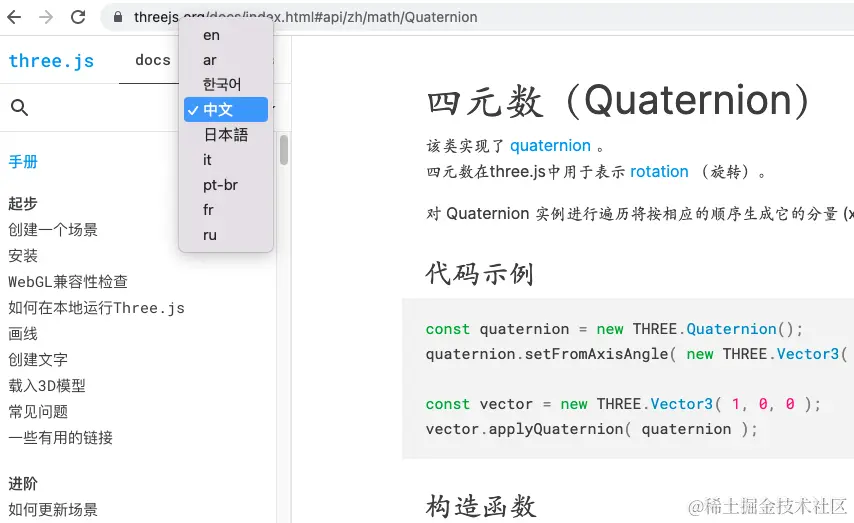854x523 pixels.
Task: Click Vector3 in the setFromAxisAngle line
Action: point(808,354)
